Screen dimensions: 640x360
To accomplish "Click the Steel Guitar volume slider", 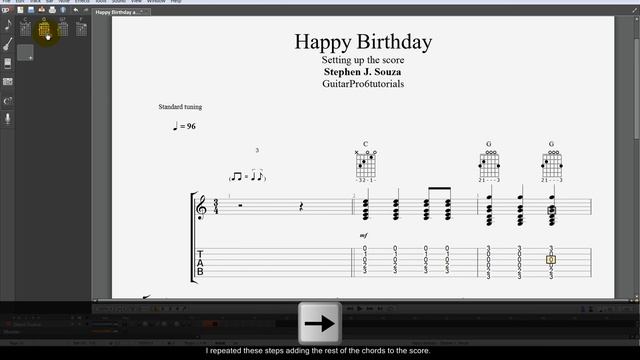I will tap(104, 324).
